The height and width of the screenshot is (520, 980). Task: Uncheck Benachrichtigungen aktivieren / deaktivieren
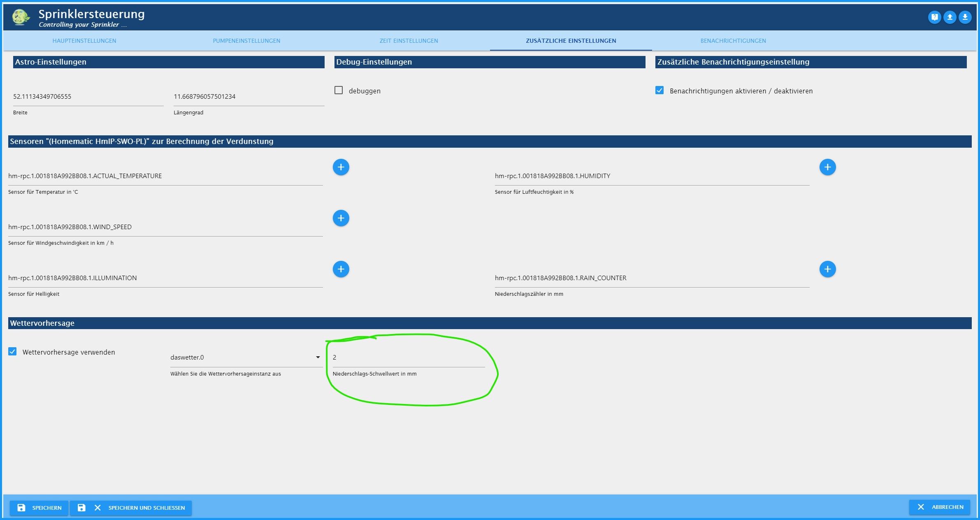(x=660, y=90)
